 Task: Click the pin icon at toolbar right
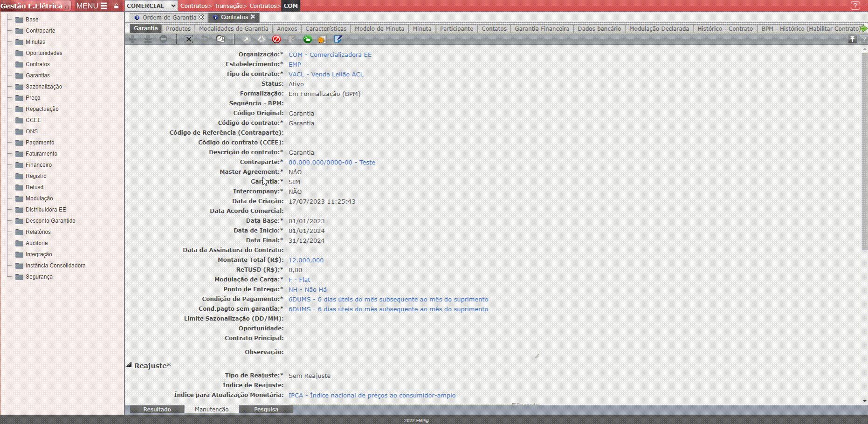[x=852, y=40]
